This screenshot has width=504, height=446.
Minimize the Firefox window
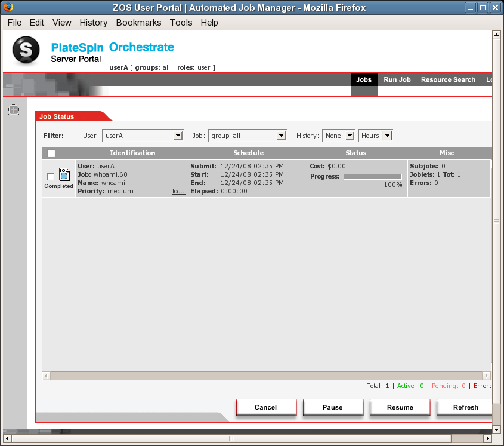[470, 7]
